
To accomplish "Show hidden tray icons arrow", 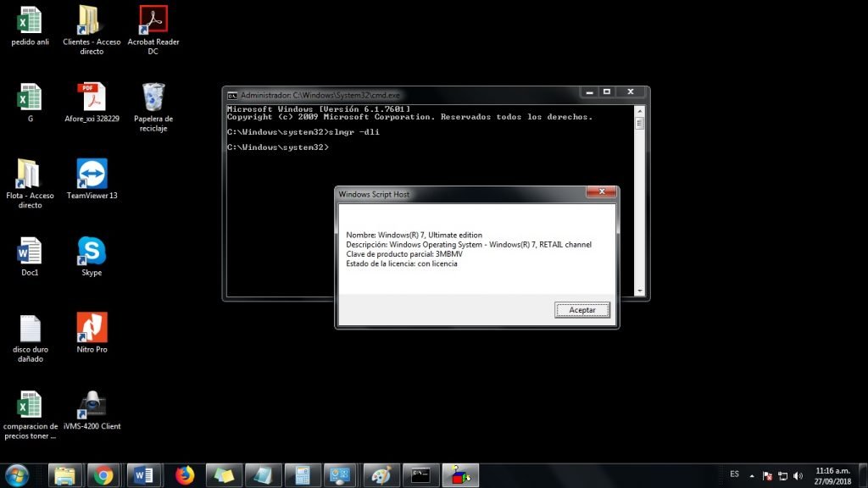I will point(752,476).
